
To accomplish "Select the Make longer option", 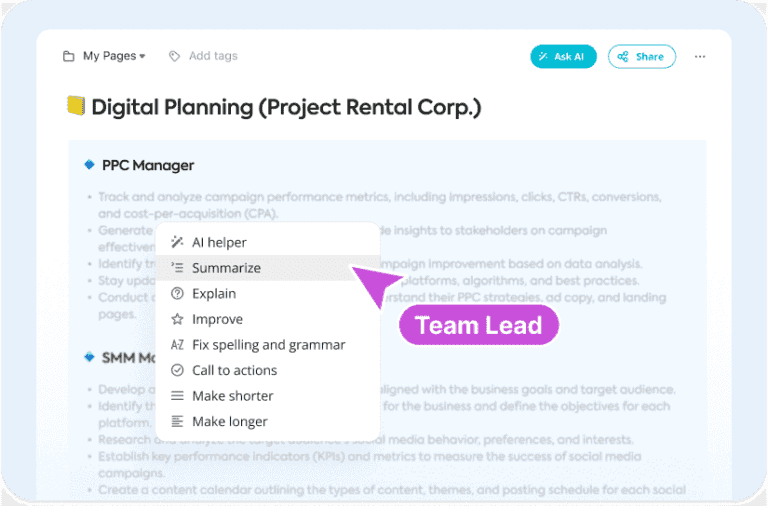I will (229, 422).
